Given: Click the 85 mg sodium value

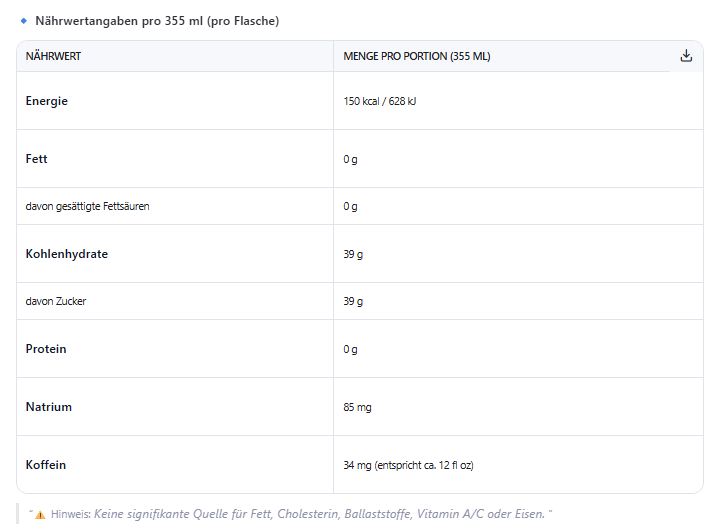Looking at the screenshot, I should (357, 408).
